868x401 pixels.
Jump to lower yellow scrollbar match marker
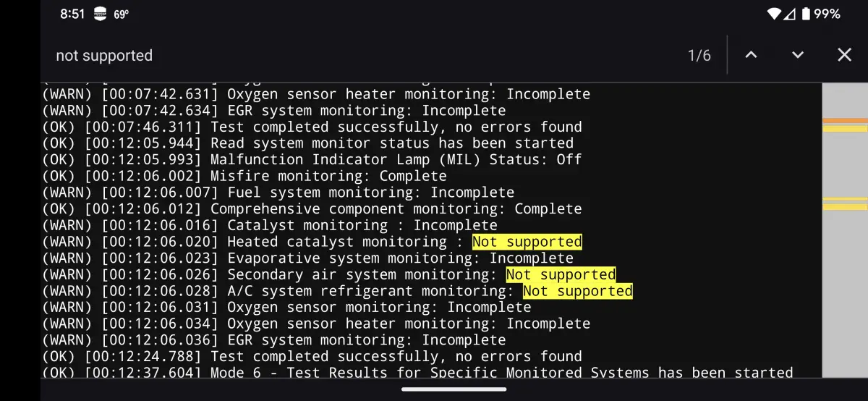tap(845, 207)
